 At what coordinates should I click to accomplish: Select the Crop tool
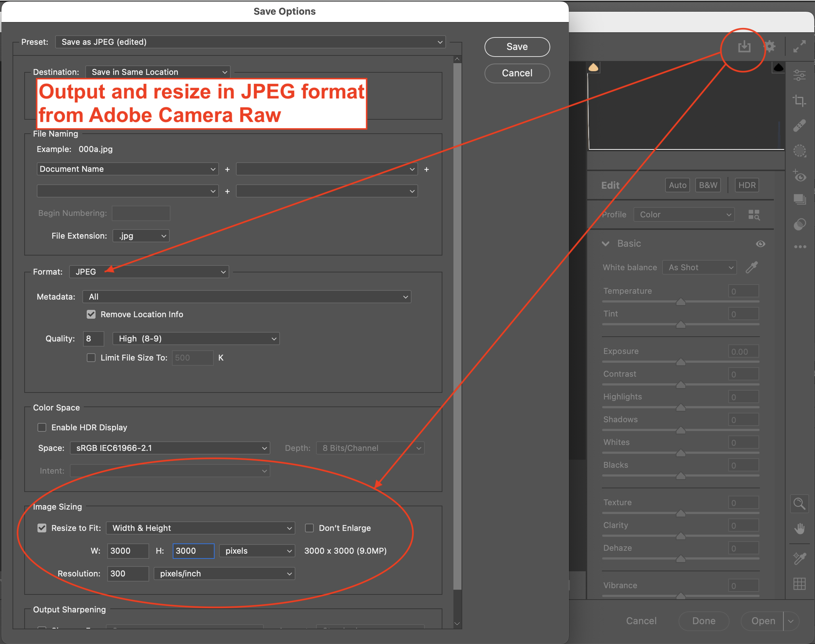tap(800, 101)
